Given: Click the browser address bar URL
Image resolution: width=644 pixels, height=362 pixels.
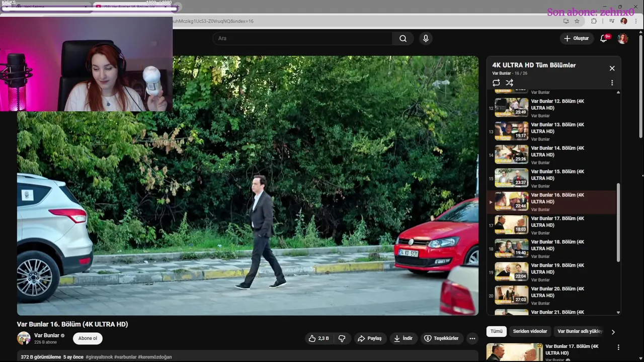Looking at the screenshot, I should coord(213,21).
